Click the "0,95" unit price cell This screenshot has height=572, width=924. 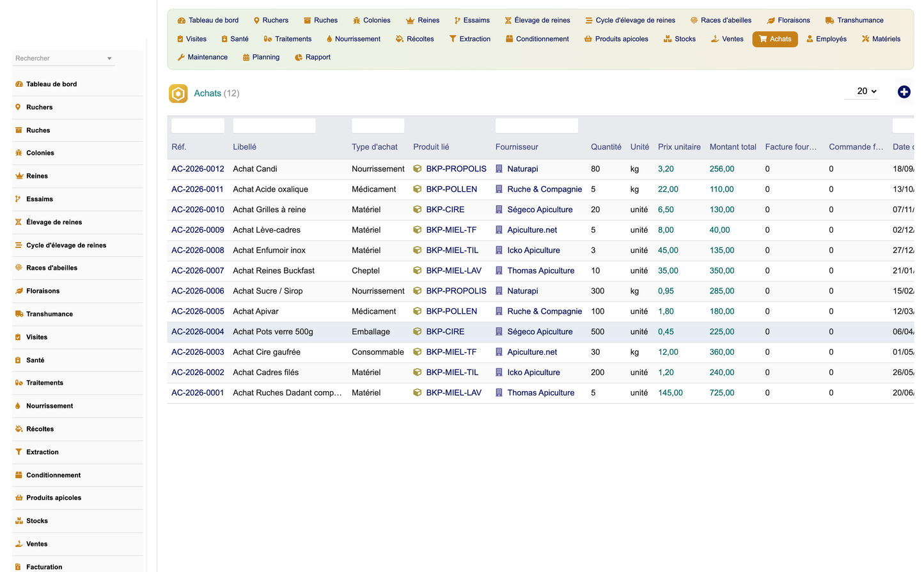tap(666, 291)
